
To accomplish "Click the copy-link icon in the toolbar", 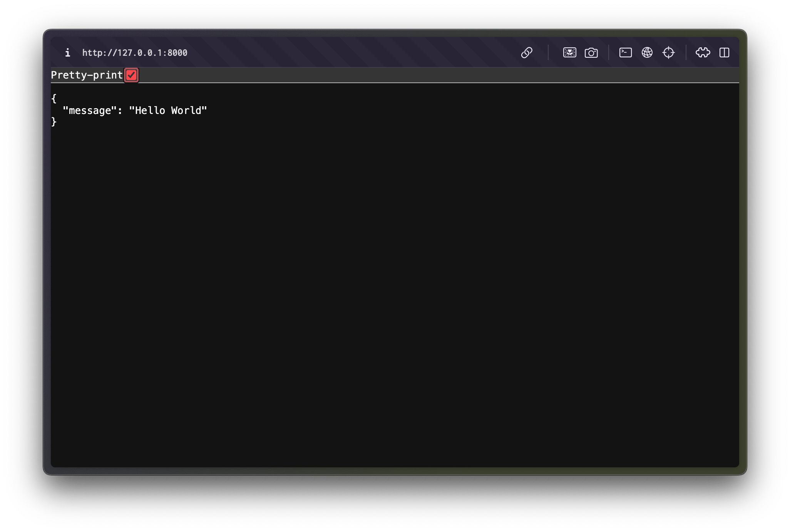I will [527, 53].
